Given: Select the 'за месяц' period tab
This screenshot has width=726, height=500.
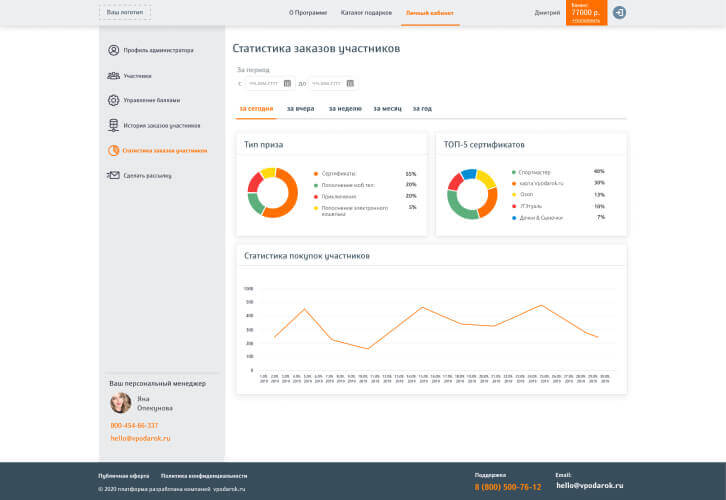Looking at the screenshot, I should (387, 109).
